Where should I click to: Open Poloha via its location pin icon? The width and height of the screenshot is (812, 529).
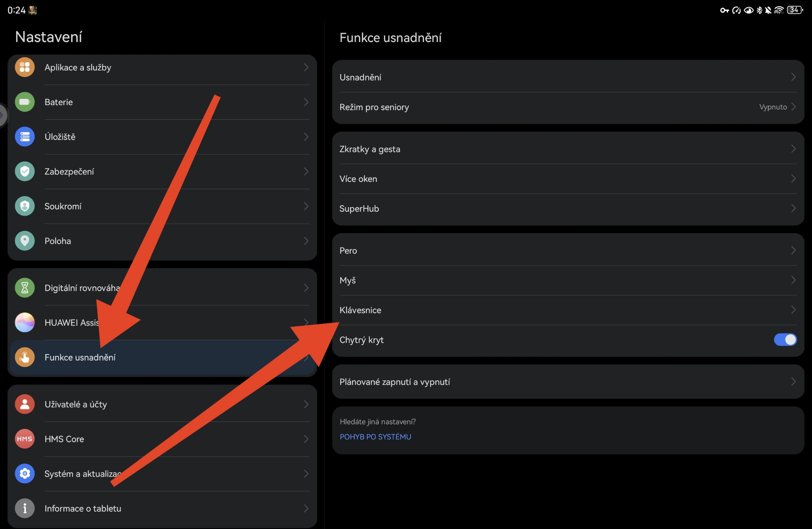coord(25,241)
